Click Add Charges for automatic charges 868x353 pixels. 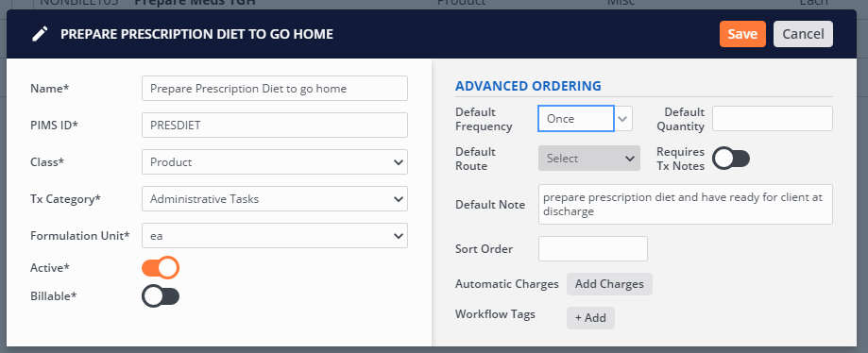tap(609, 284)
